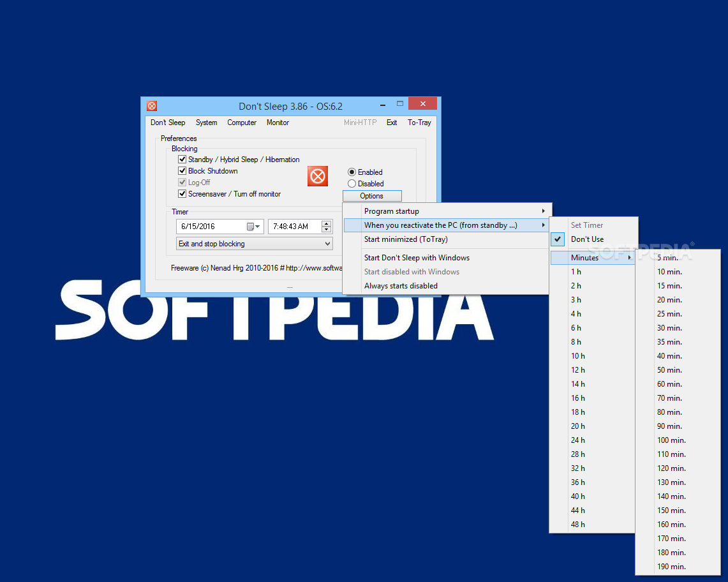Select 120 min. from minutes list

tap(678, 468)
